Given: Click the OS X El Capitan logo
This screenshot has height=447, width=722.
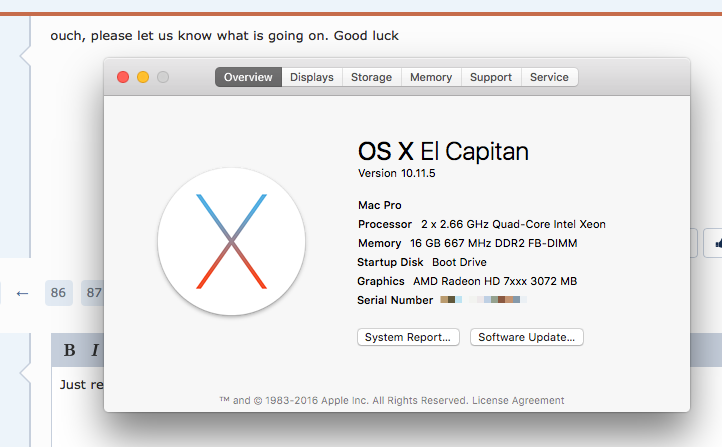Looking at the screenshot, I should point(231,242).
